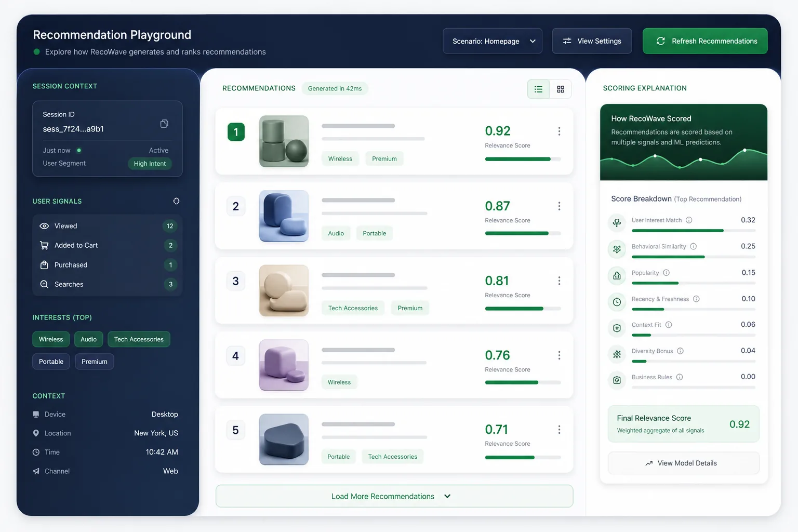The image size is (798, 532).
Task: Show info for Context Fit
Action: (669, 325)
